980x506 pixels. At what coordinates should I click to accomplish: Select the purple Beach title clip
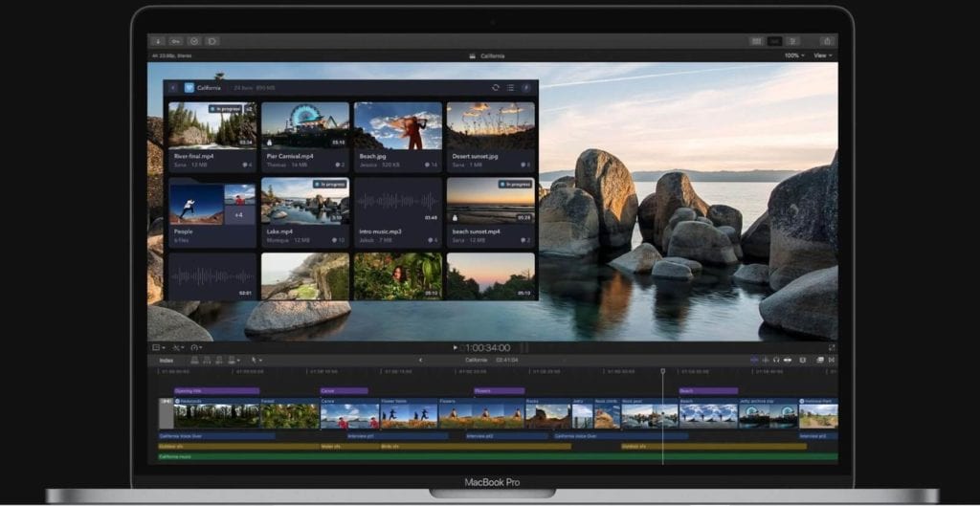tap(708, 391)
